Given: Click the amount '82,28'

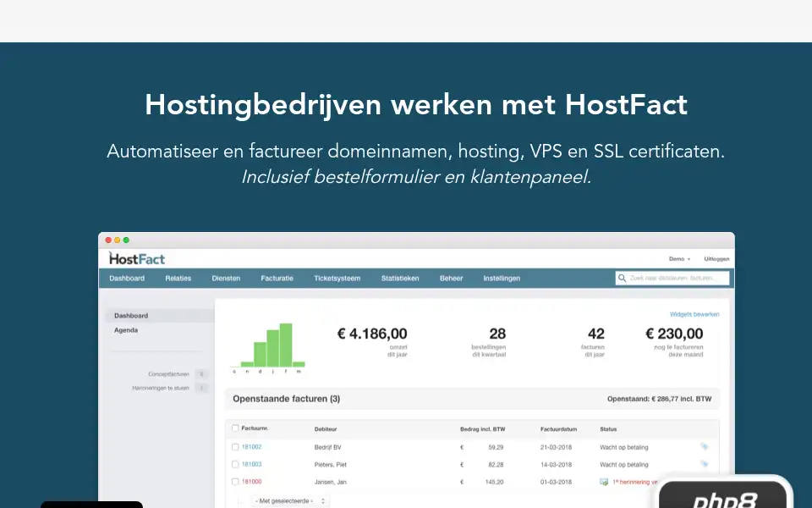Looking at the screenshot, I should (x=497, y=465).
